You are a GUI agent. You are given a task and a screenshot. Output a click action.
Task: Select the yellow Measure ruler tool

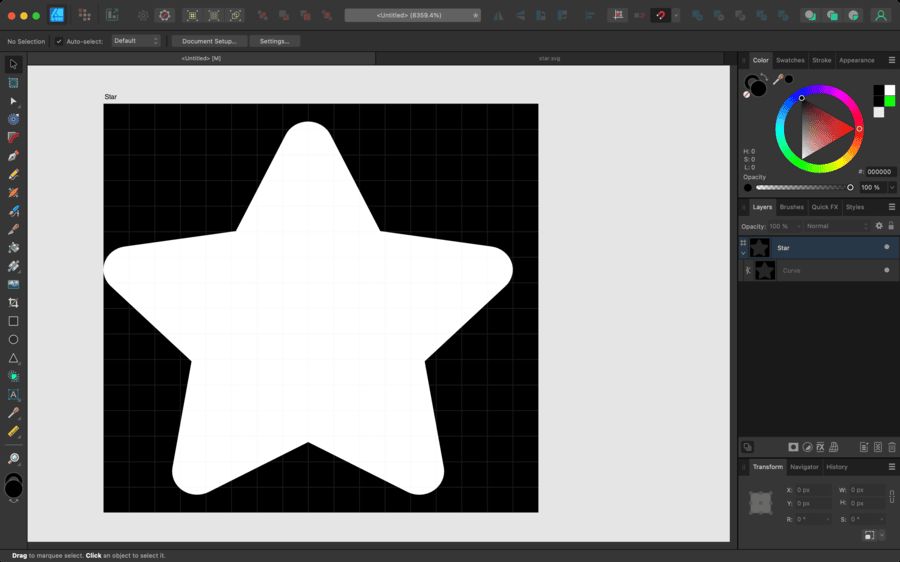coord(13,431)
